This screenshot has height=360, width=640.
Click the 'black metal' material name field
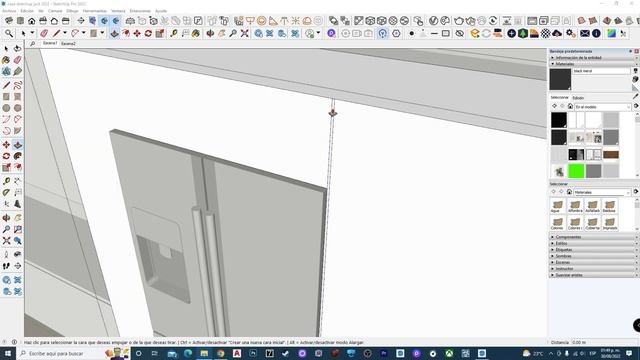click(x=601, y=71)
